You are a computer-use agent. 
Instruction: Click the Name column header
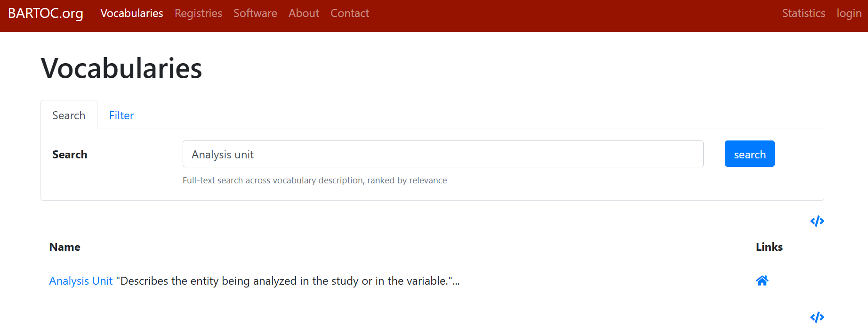coord(65,247)
